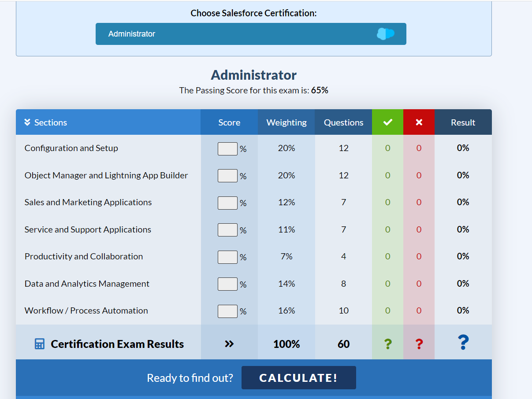Click the Sections header label
This screenshot has height=399, width=532.
(51, 122)
